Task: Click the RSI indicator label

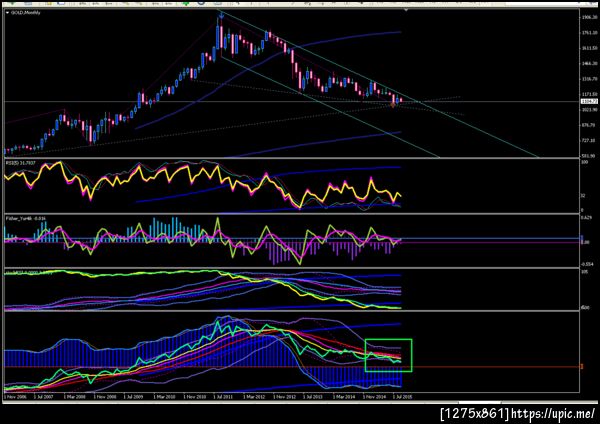Action: (21, 163)
